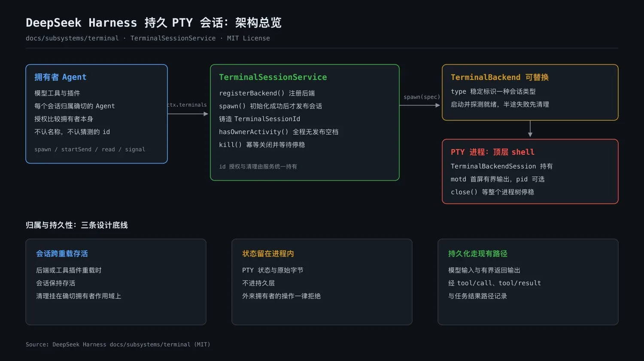This screenshot has width=644, height=361.
Task: Select the orange card title "状态留在进程内"
Action: point(268,254)
